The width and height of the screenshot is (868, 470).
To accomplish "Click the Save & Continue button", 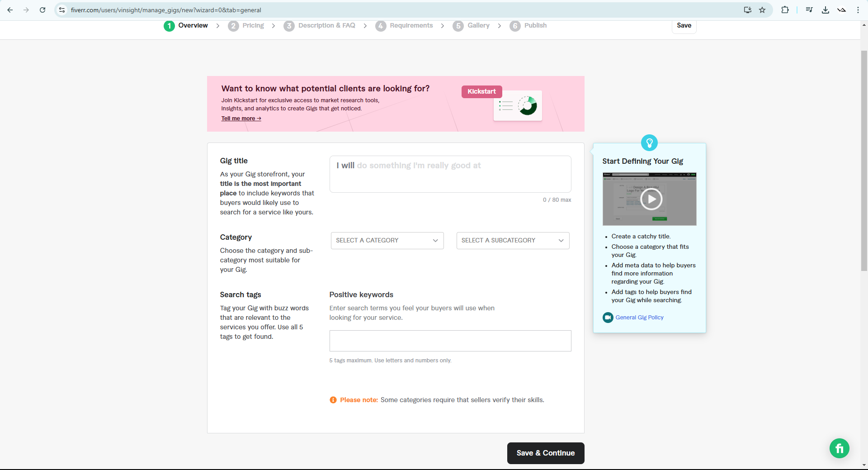I will click(x=545, y=453).
